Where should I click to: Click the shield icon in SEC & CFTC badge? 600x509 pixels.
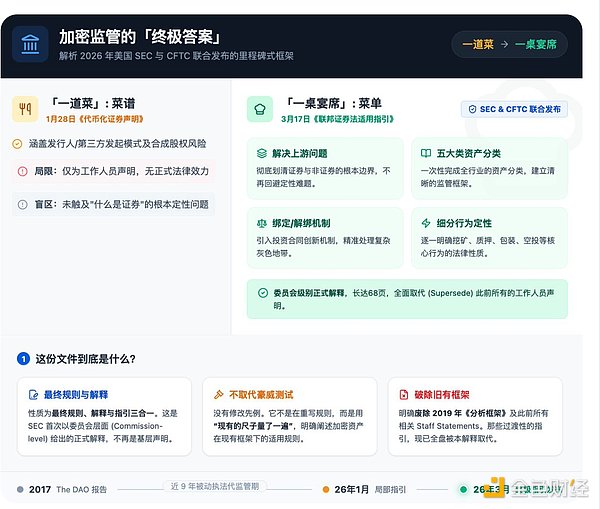[x=469, y=109]
